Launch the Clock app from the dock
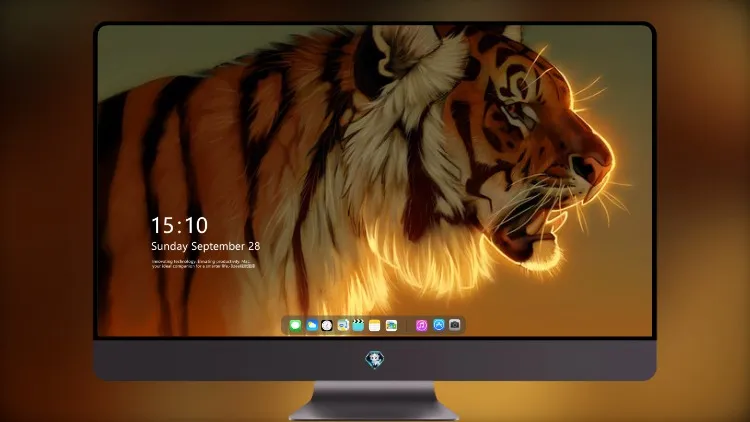The image size is (750, 422). (327, 325)
